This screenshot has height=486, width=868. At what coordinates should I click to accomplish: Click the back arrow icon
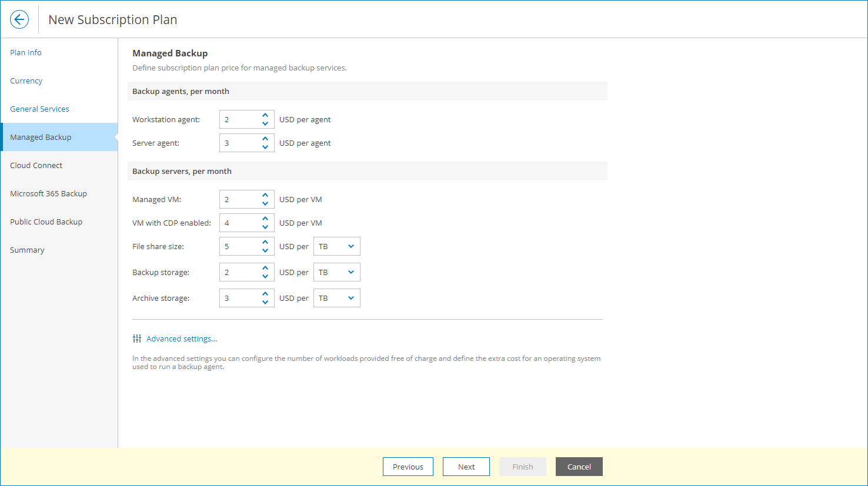(x=19, y=19)
